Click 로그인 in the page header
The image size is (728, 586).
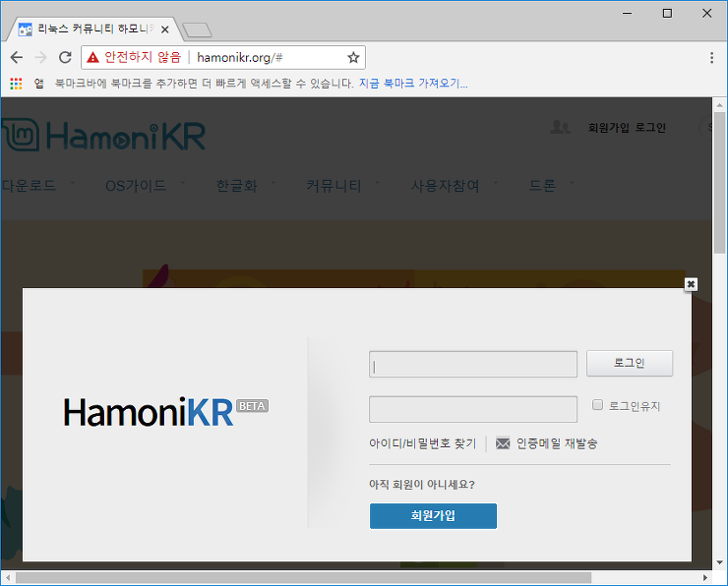(650, 128)
